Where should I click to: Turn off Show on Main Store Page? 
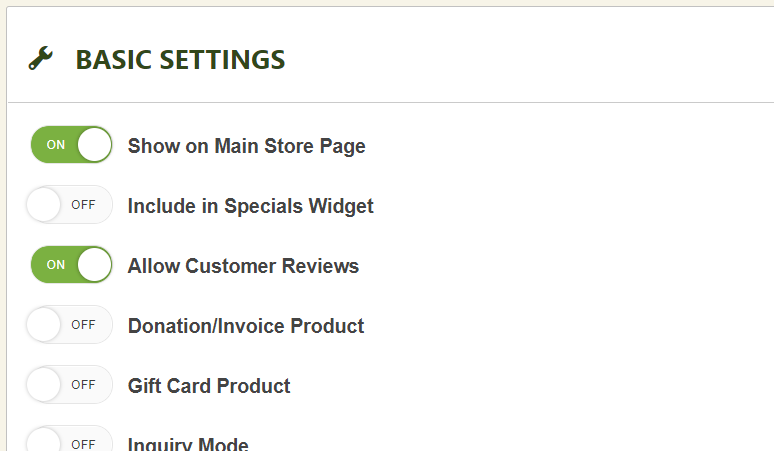pos(70,145)
